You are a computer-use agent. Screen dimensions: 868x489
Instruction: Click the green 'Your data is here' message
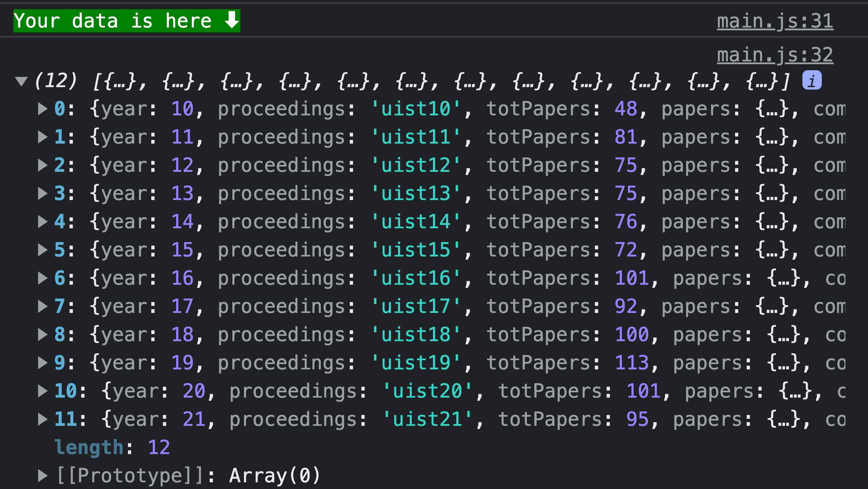[127, 21]
